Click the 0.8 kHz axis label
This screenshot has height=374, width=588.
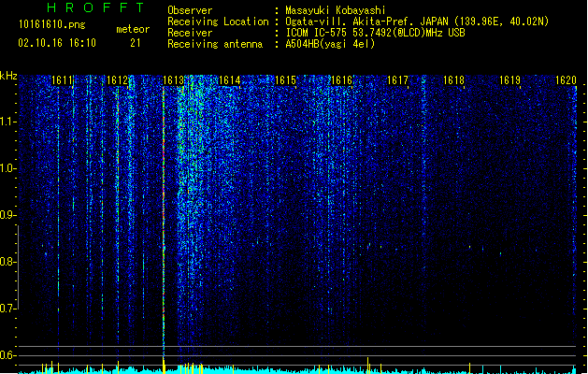[8, 262]
